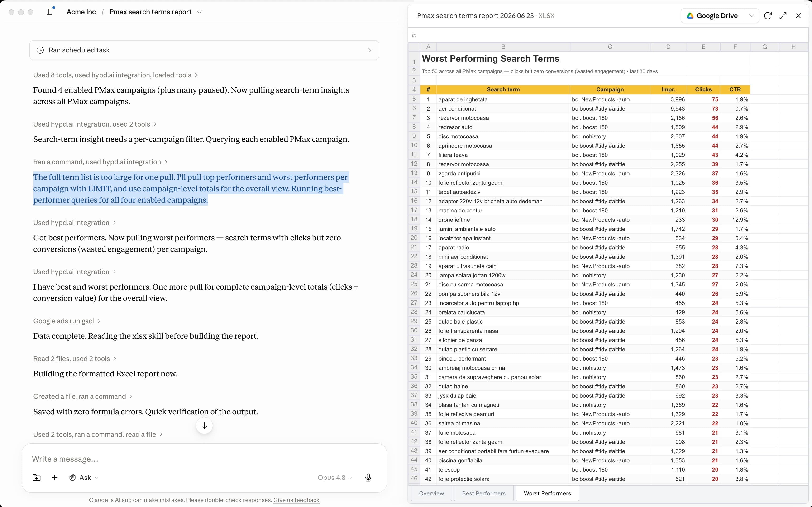The width and height of the screenshot is (812, 507).
Task: Click the microphone dictation icon
Action: (x=368, y=478)
